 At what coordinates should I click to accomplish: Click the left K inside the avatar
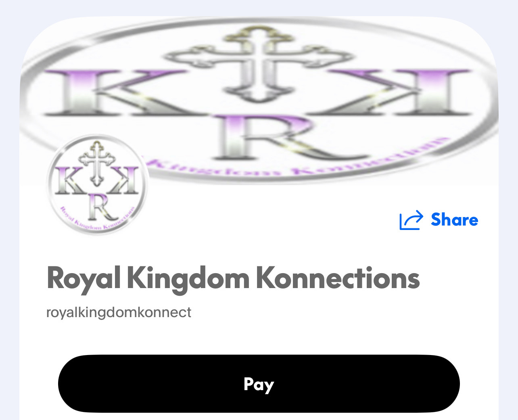[x=70, y=180]
